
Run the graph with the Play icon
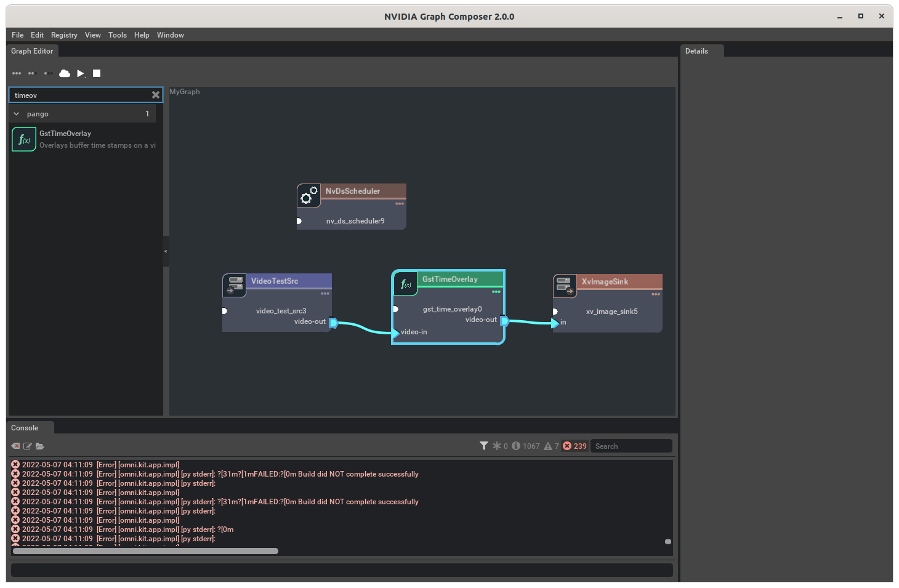point(81,73)
